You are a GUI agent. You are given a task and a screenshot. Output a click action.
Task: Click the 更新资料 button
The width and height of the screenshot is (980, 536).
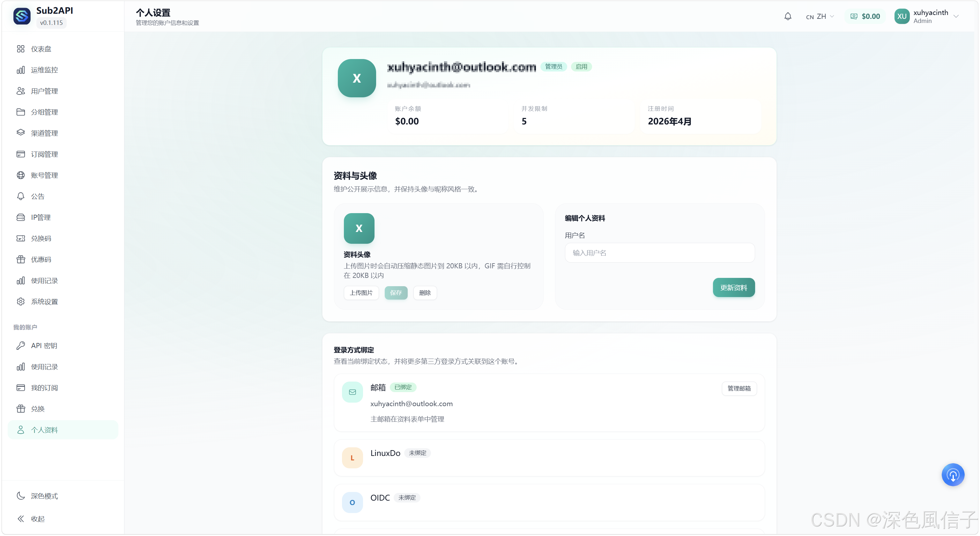click(x=733, y=287)
